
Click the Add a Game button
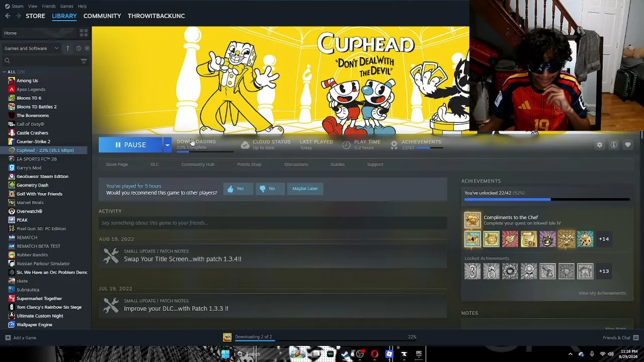point(21,338)
